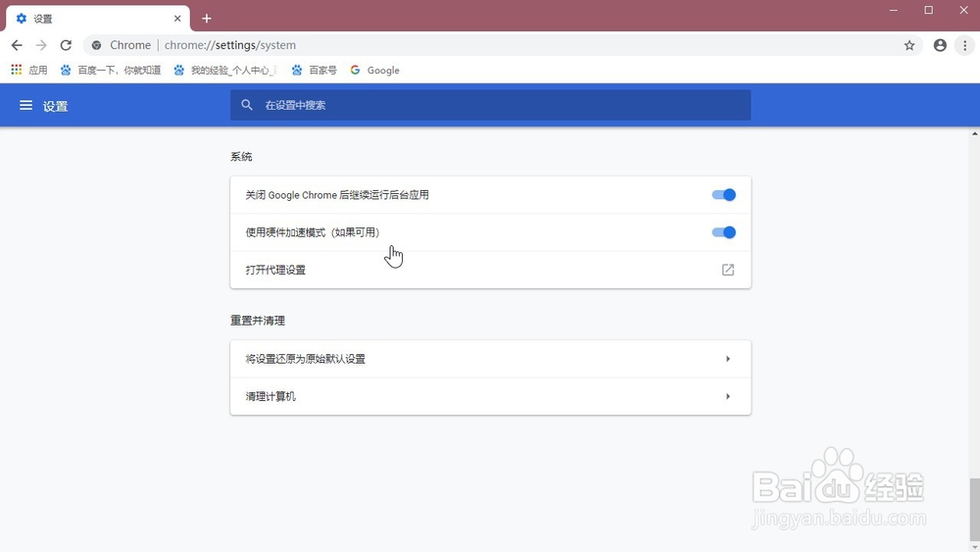
Task: Click the 打开代理设置 row text
Action: point(275,270)
